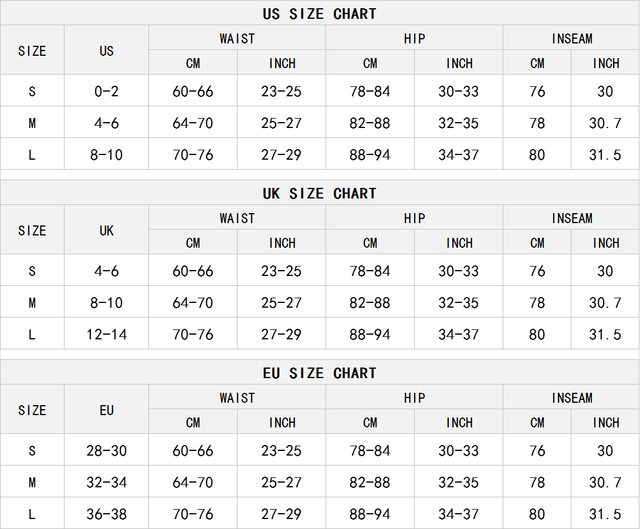Select the 28-30 EU size cell
This screenshot has height=529, width=640.
coord(107,451)
